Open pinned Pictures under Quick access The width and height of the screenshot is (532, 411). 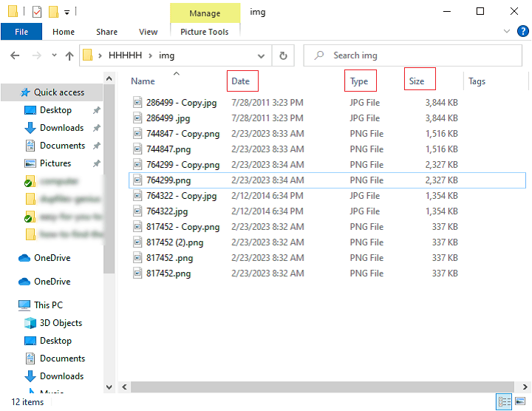(55, 163)
